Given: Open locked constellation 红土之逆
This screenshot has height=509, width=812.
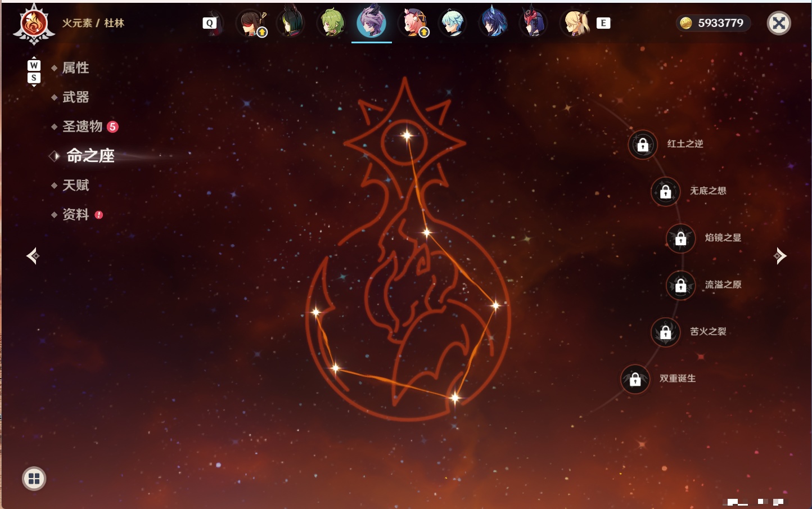Looking at the screenshot, I should [x=643, y=145].
